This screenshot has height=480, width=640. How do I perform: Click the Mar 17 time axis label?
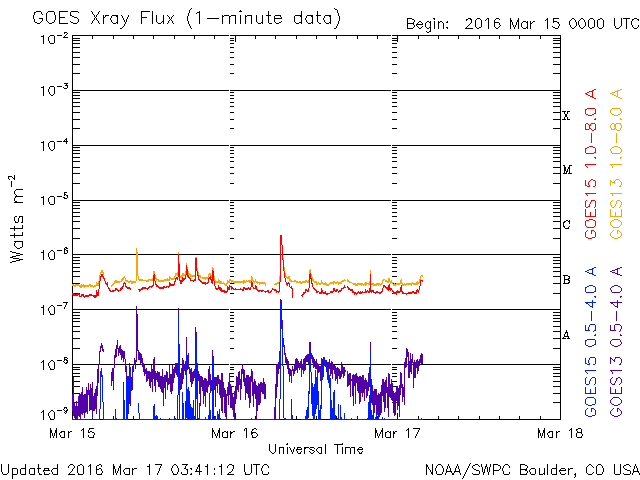click(397, 433)
